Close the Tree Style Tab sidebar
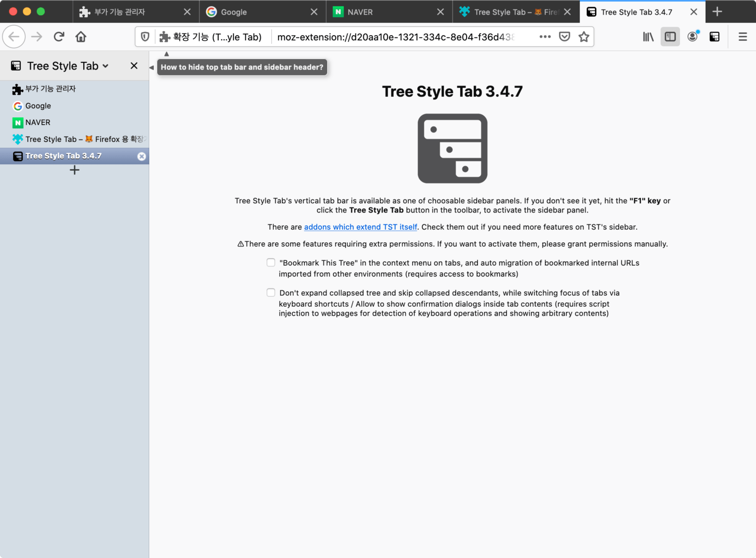Image resolution: width=756 pixels, height=558 pixels. pyautogui.click(x=134, y=66)
